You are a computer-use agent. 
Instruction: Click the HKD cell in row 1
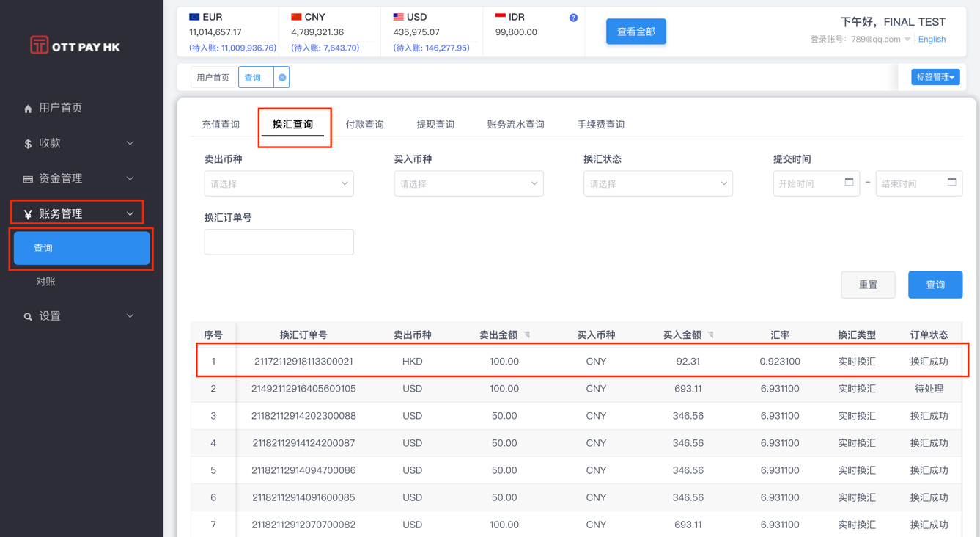tap(412, 362)
